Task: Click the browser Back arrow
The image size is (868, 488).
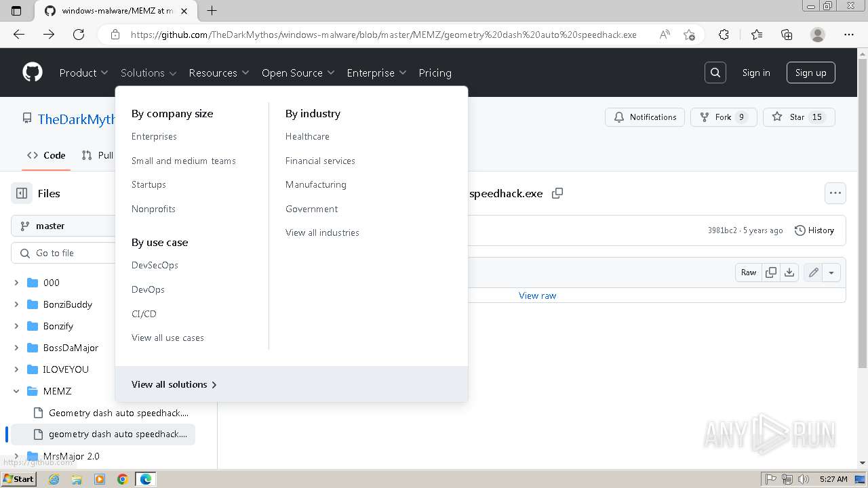Action: [x=19, y=35]
